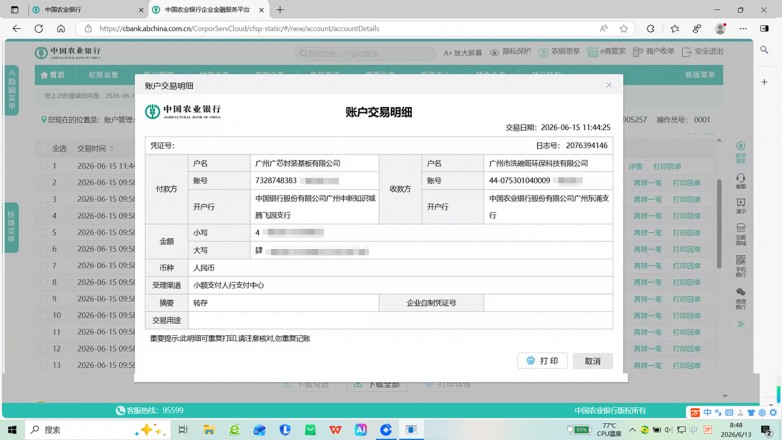Open 商户收单 in header
Viewport: 782px width, 440px height.
click(653, 52)
